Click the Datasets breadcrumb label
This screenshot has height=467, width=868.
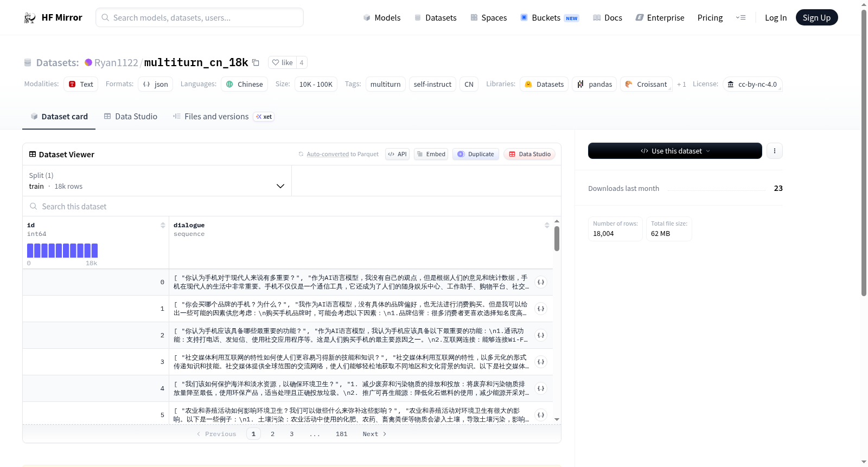(58, 62)
